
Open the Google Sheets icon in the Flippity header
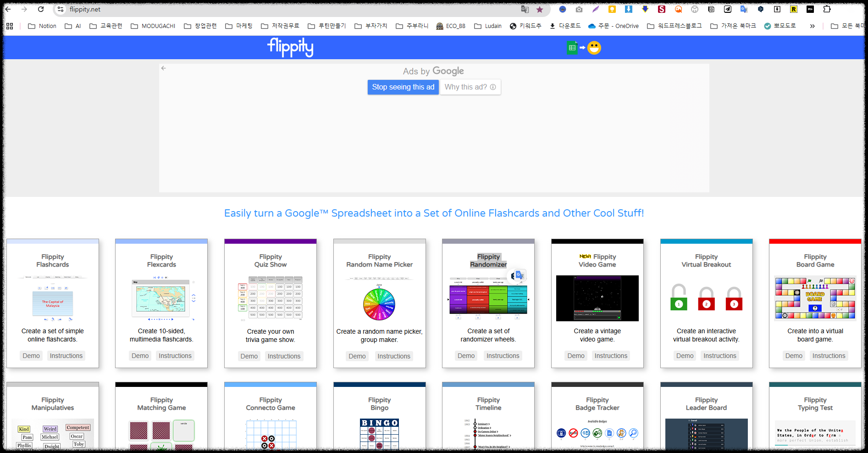pos(572,47)
